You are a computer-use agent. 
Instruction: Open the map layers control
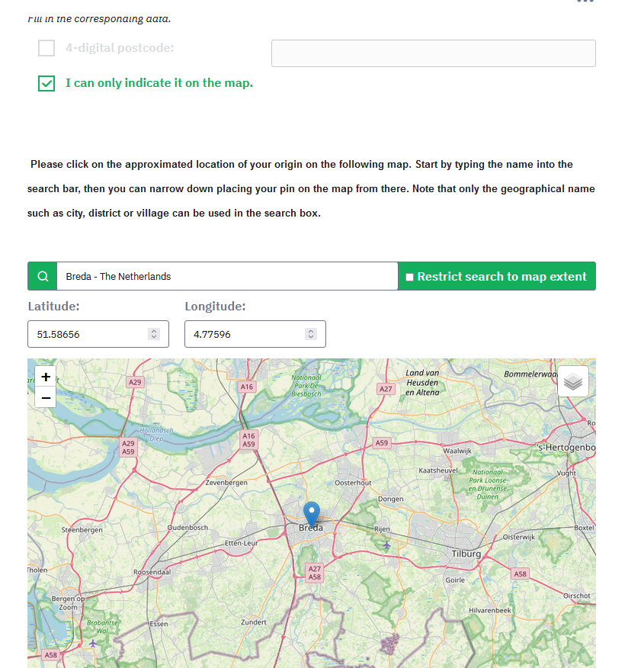[573, 381]
